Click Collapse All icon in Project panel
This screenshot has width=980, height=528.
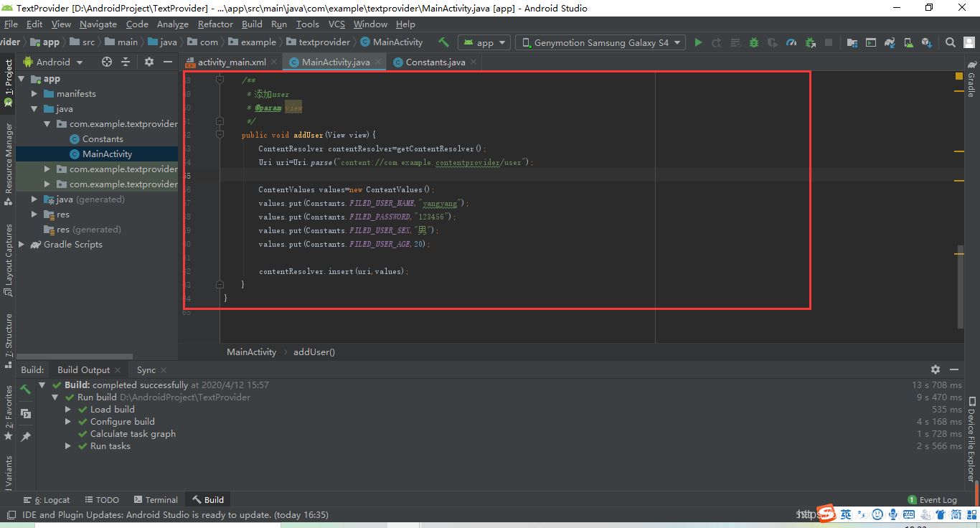126,62
